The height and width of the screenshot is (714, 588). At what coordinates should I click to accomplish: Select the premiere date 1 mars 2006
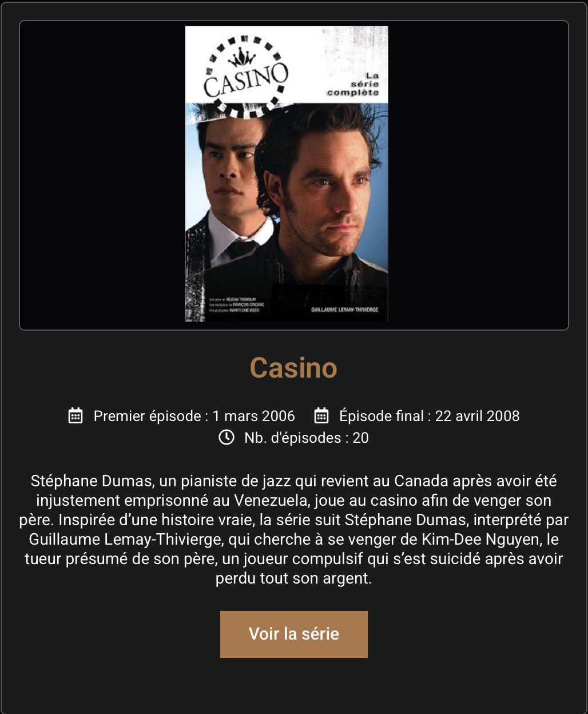tap(254, 416)
